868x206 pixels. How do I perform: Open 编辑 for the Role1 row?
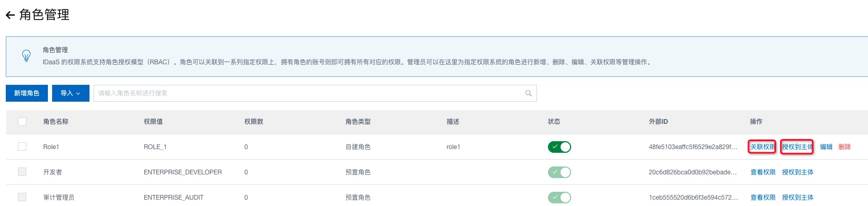(826, 147)
